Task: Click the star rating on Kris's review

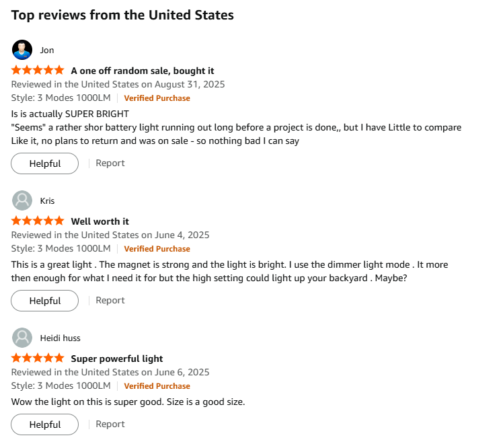Action: click(x=38, y=221)
